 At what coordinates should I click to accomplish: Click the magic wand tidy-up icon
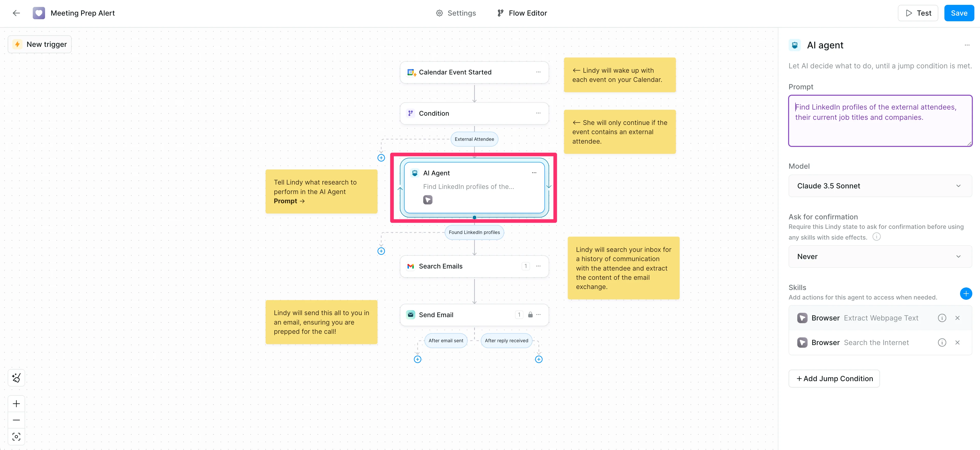tap(16, 378)
